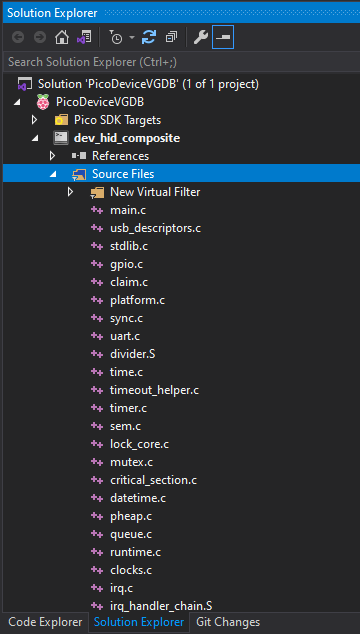Select timeout_helper.c file
Image resolution: width=360 pixels, height=634 pixels.
tap(155, 390)
